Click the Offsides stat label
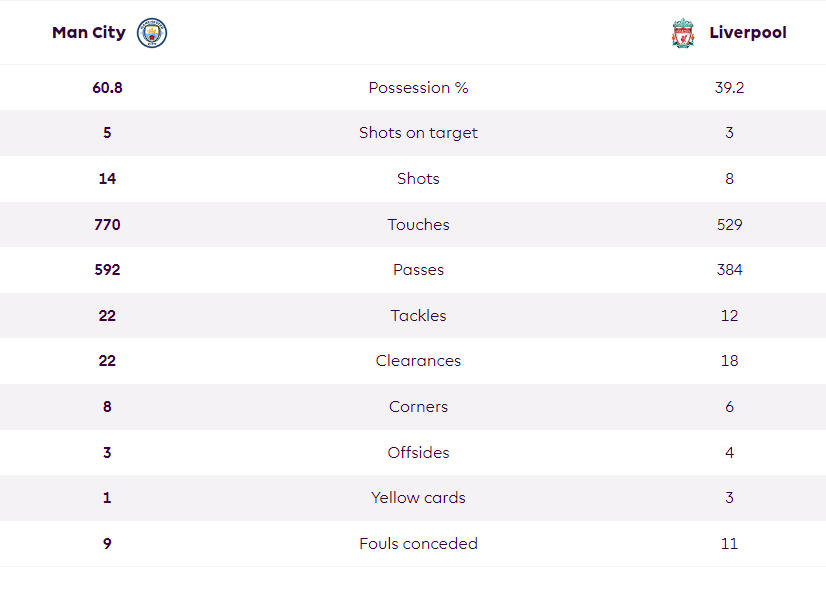The width and height of the screenshot is (826, 589). 418,453
